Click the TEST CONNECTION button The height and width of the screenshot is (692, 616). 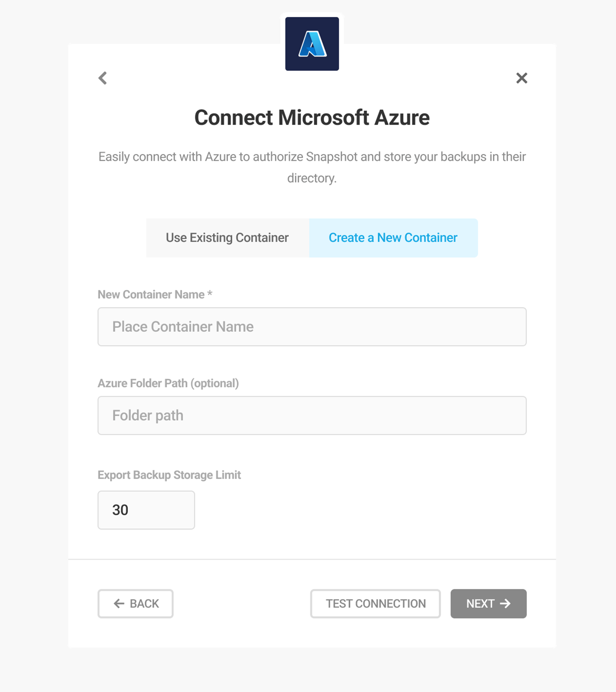(x=376, y=604)
